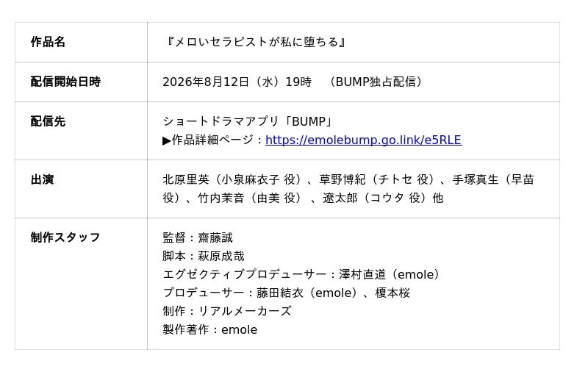588x372 pixels.
Task: Click cast name 草野博紀
Action: tap(343, 179)
